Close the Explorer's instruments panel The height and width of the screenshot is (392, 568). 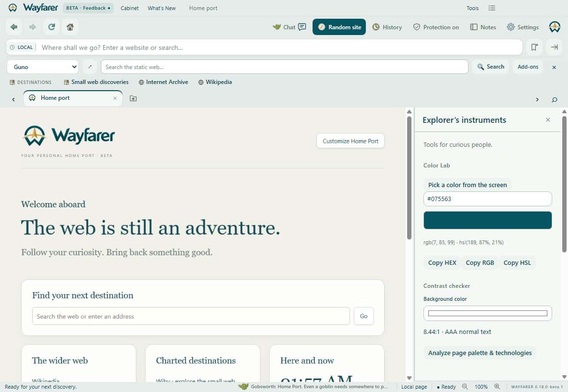[548, 120]
